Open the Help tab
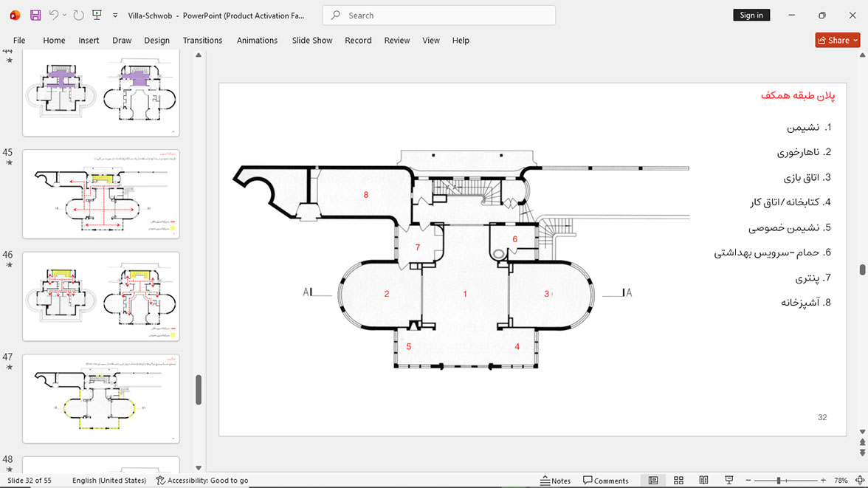 (461, 41)
